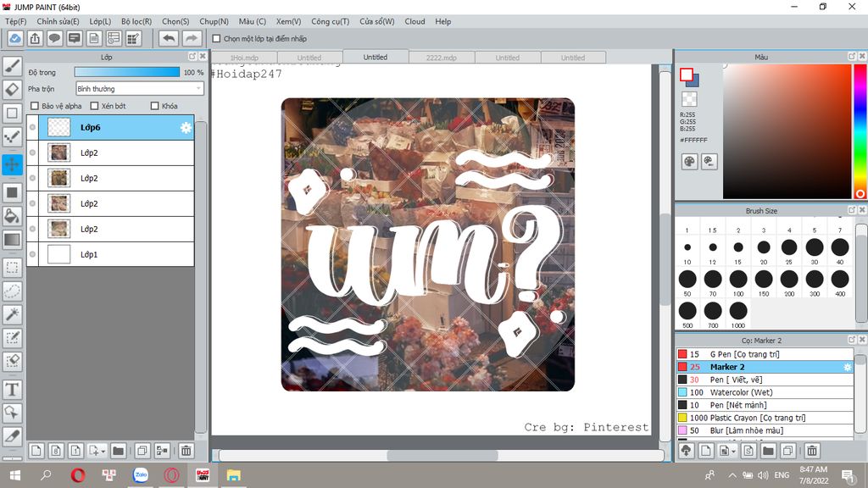
Task: Switch to the 2222.mdp tab
Action: 441,58
